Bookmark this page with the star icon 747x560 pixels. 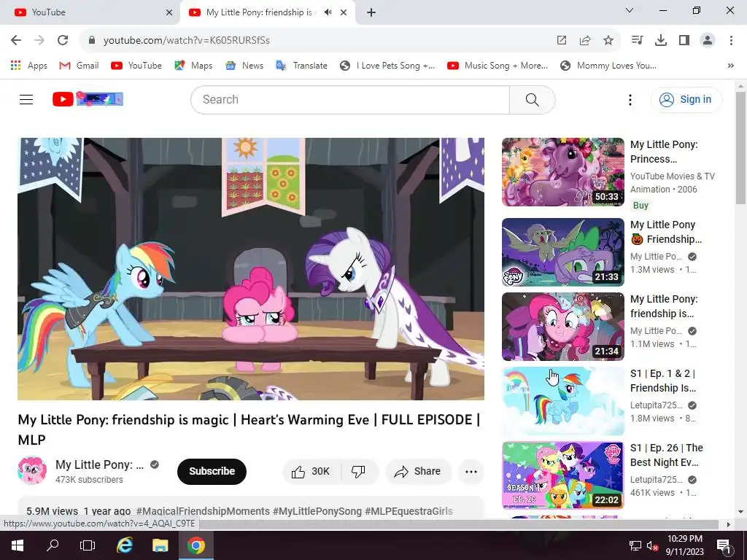pos(608,40)
